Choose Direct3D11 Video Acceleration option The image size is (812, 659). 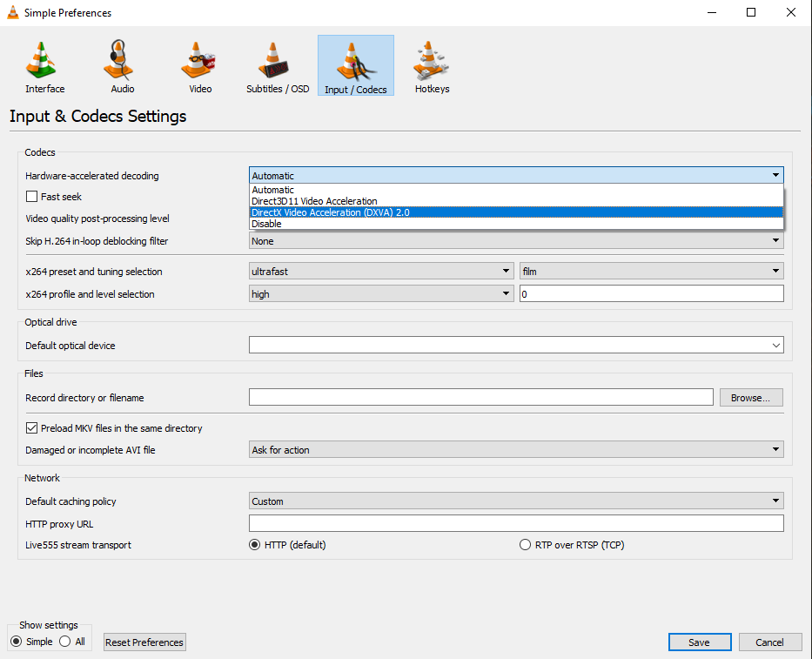[516, 201]
